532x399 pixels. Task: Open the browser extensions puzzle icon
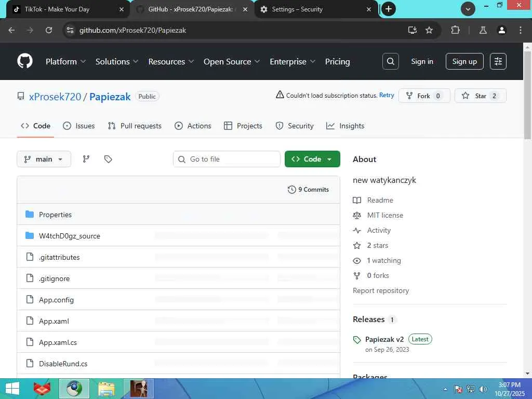(x=455, y=30)
